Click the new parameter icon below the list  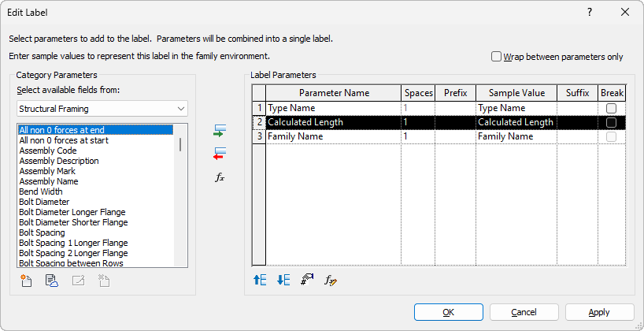(x=27, y=280)
